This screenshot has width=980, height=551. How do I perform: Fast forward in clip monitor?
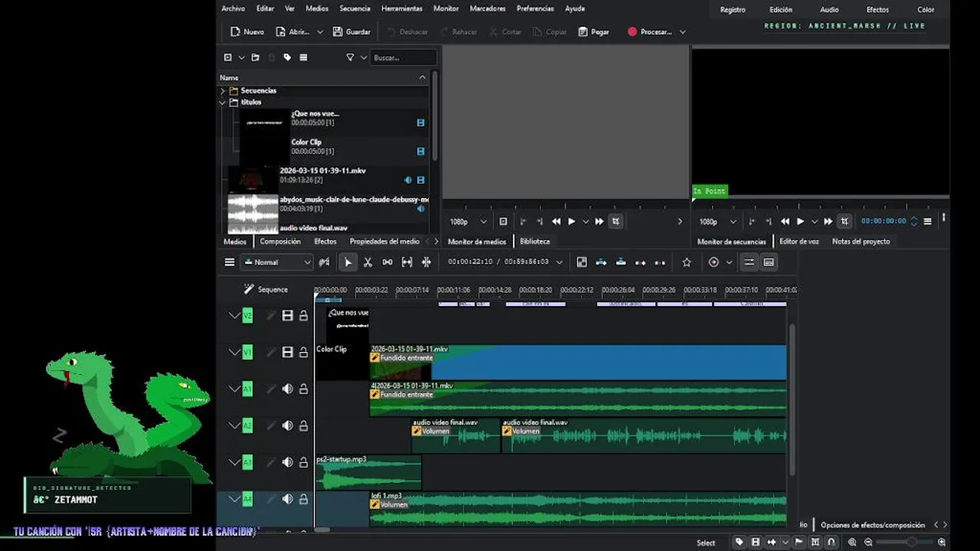pos(599,221)
